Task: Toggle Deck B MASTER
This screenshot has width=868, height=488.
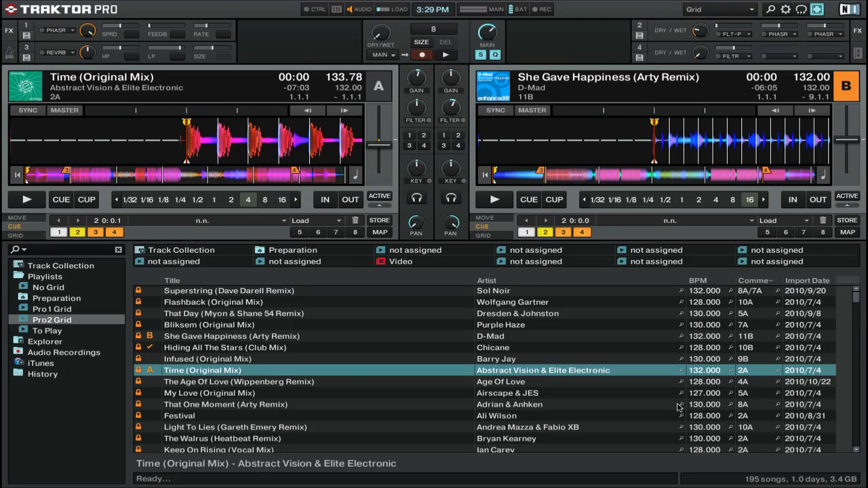Action: tap(532, 110)
